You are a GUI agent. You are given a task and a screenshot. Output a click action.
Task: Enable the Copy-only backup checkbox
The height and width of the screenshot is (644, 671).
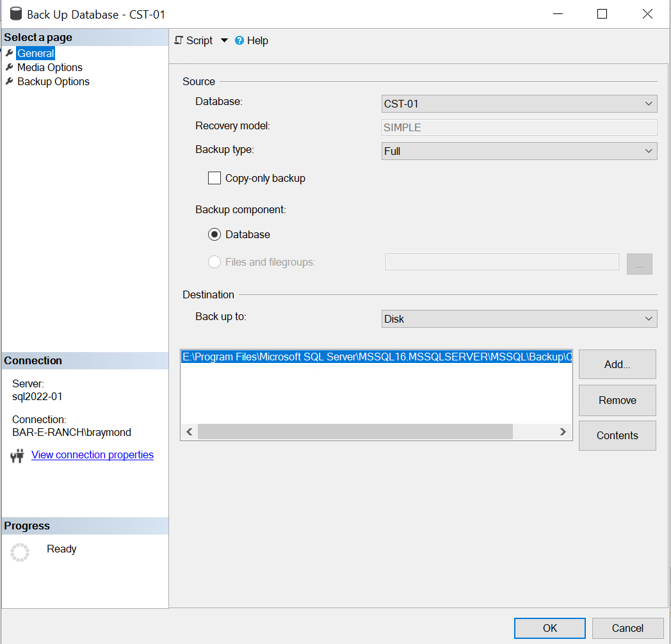pyautogui.click(x=214, y=179)
